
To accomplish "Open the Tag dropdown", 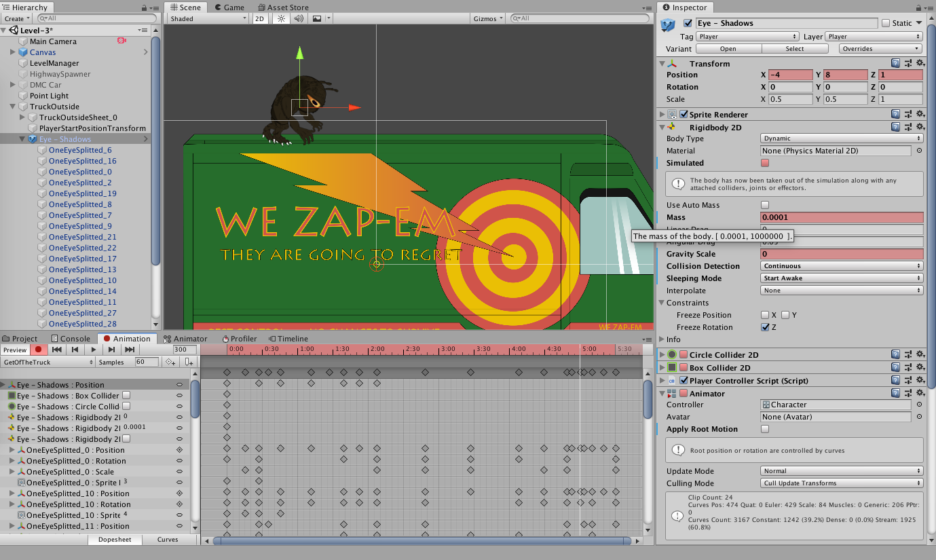I will click(748, 37).
